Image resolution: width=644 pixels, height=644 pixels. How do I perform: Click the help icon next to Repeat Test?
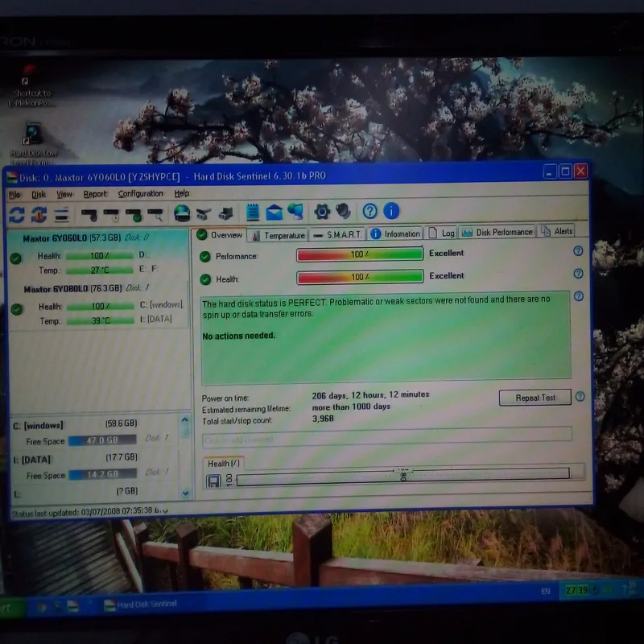pyautogui.click(x=580, y=396)
